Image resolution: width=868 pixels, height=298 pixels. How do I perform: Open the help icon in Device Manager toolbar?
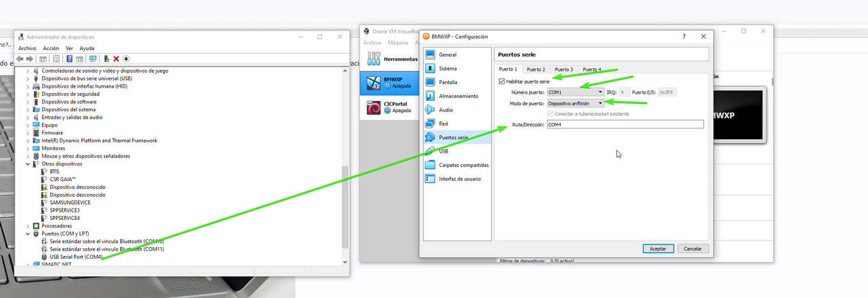point(69,59)
